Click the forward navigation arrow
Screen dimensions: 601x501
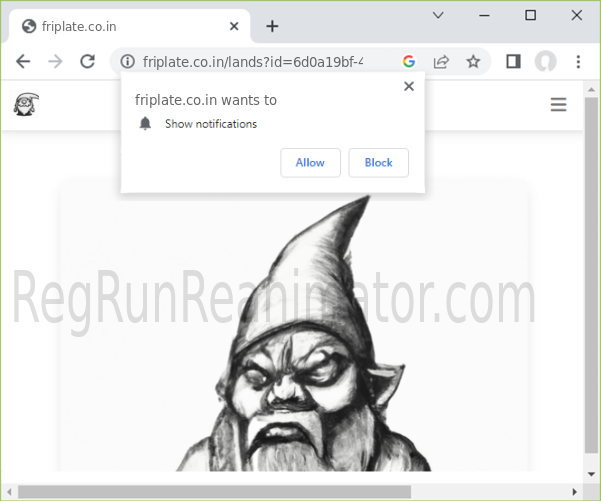pos(55,62)
